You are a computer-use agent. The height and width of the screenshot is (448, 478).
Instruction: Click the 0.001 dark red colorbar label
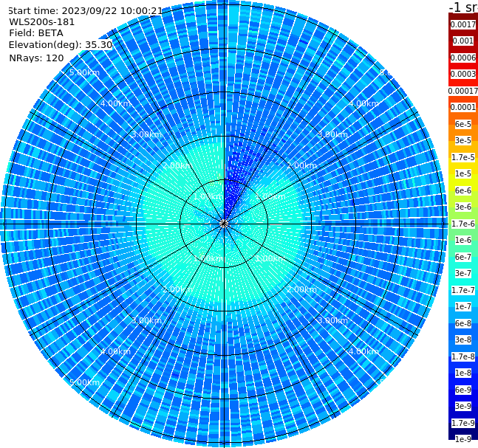pyautogui.click(x=463, y=41)
